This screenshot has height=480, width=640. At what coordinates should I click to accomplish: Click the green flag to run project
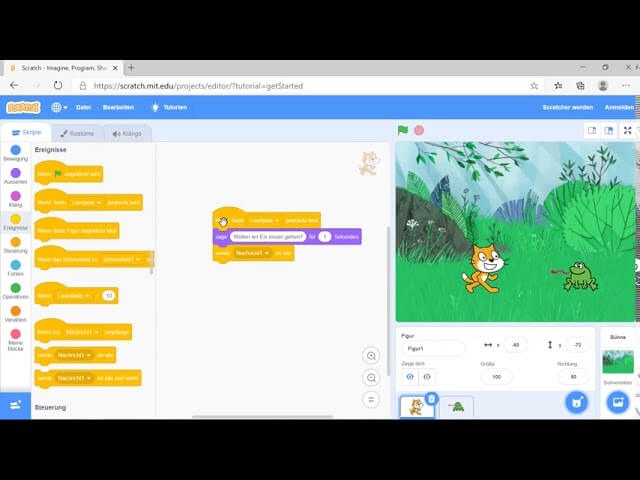[403, 130]
